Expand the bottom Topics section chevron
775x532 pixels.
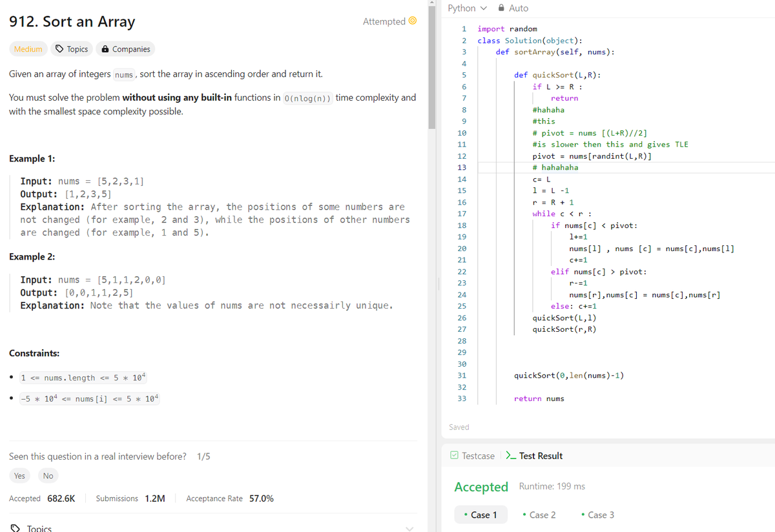click(408, 528)
